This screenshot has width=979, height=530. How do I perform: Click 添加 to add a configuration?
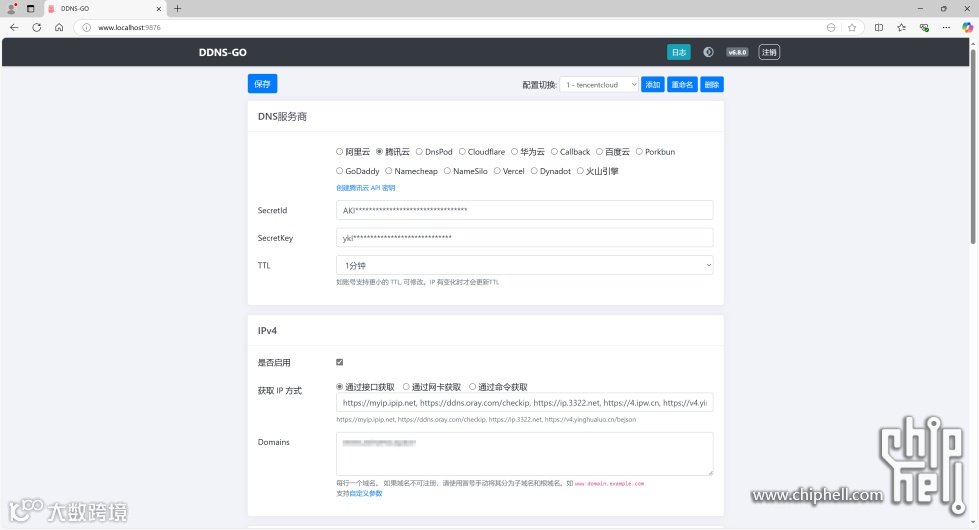pyautogui.click(x=652, y=85)
